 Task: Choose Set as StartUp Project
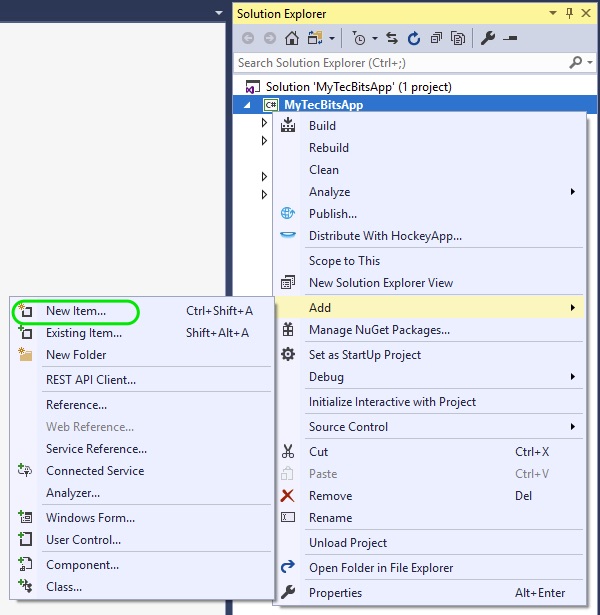(x=429, y=355)
